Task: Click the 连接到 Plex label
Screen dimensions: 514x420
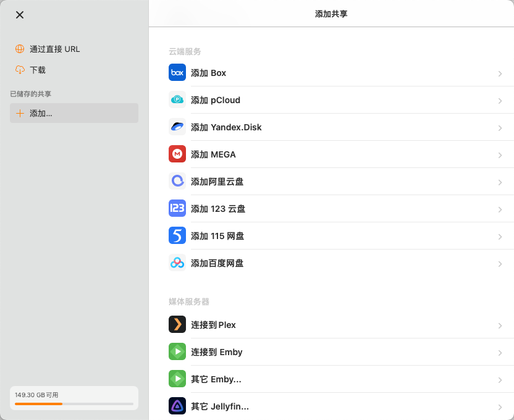Action: coord(213,325)
